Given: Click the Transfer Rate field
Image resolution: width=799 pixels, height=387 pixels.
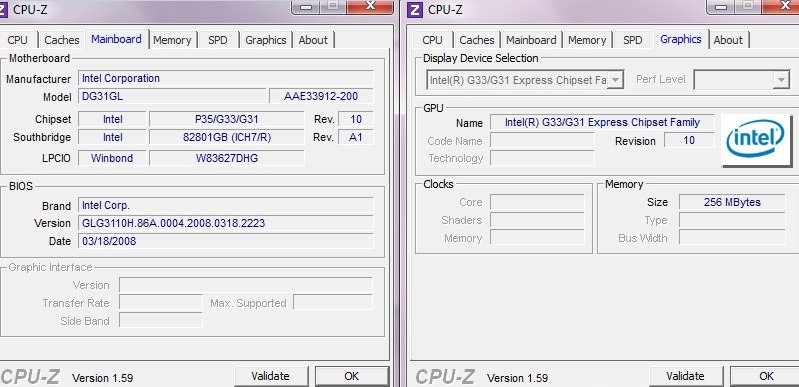Looking at the screenshot, I should pyautogui.click(x=161, y=303).
